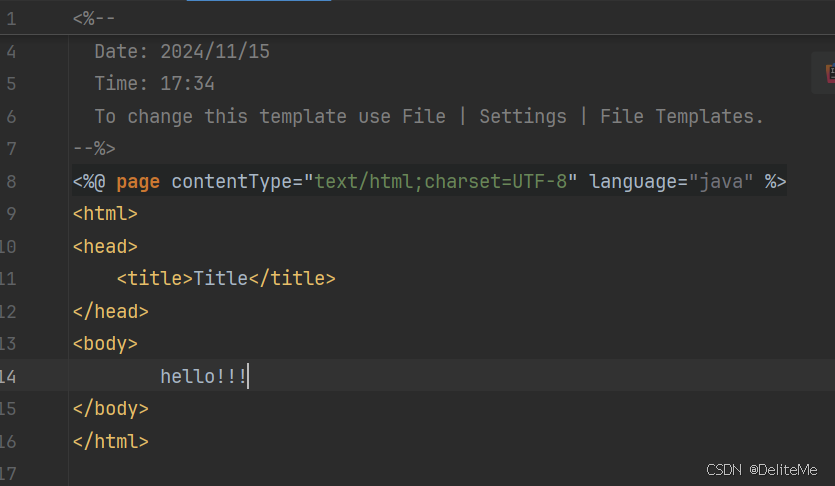This screenshot has width=835, height=486.
Task: Click the 'File Templates.' comment text
Action: coord(682,117)
